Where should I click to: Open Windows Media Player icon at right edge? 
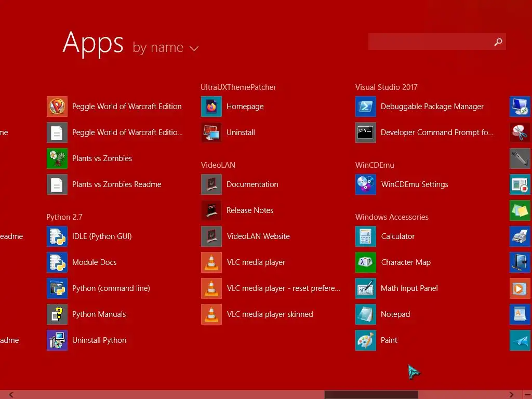coord(521,288)
